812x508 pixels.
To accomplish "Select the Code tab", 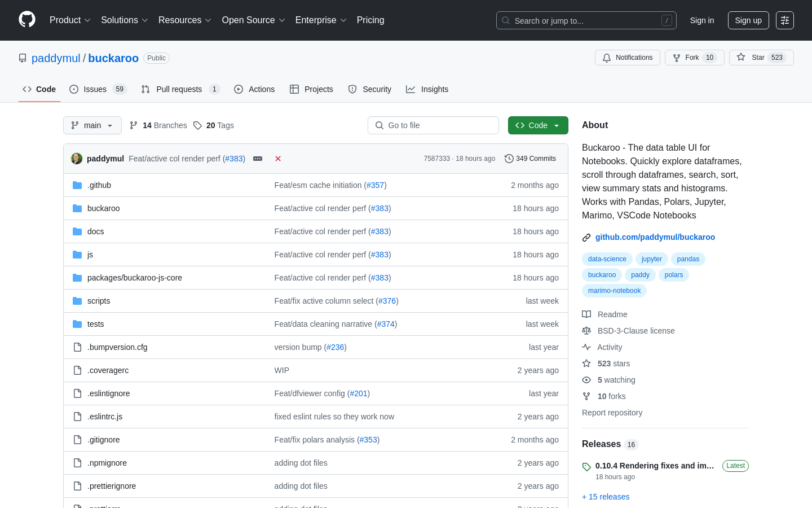I will [39, 89].
